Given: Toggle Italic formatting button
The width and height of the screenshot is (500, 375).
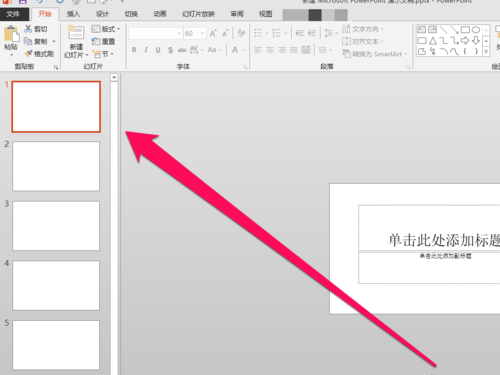Looking at the screenshot, I should click(x=146, y=50).
